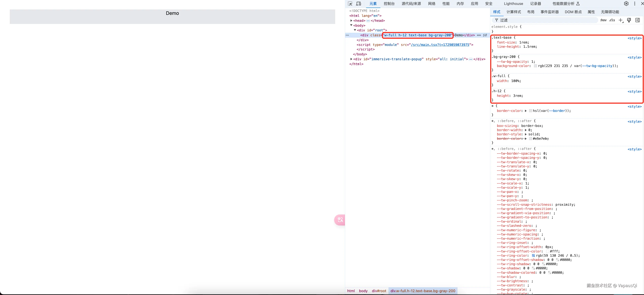Viewport: 644px width, 295px height.
Task: Expand the head ellipsis content badge
Action: pos(368,21)
